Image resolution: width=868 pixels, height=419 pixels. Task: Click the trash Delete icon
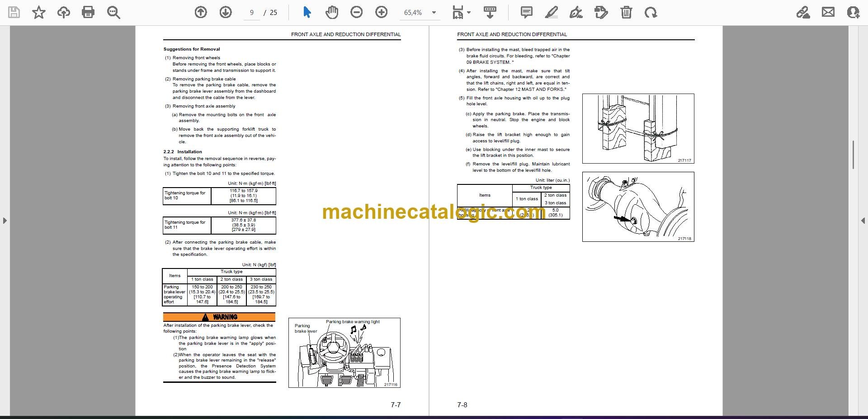pyautogui.click(x=626, y=12)
